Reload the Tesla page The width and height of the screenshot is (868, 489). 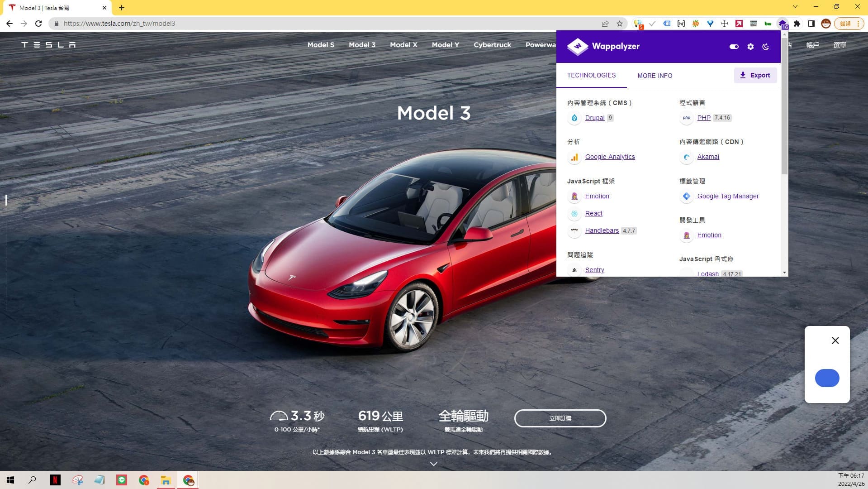(38, 24)
